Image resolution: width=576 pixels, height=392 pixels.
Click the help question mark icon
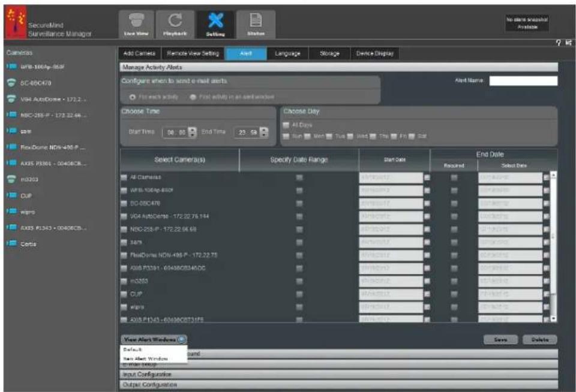pos(559,43)
